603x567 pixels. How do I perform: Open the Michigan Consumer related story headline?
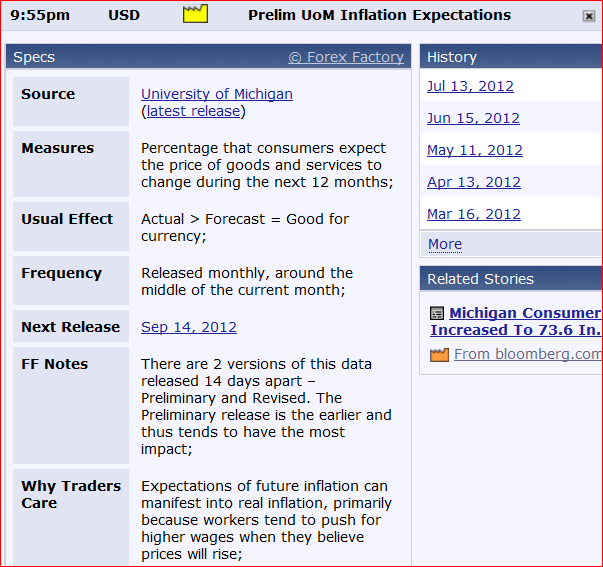(516, 322)
